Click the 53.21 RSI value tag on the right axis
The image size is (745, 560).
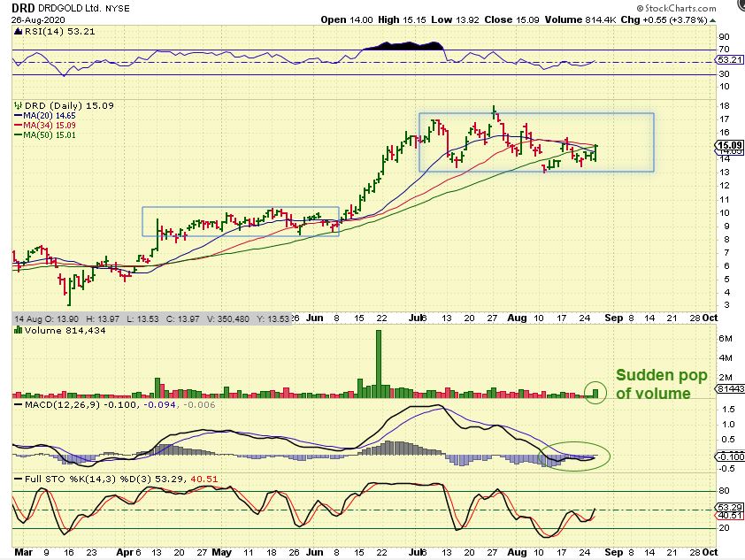[x=730, y=60]
